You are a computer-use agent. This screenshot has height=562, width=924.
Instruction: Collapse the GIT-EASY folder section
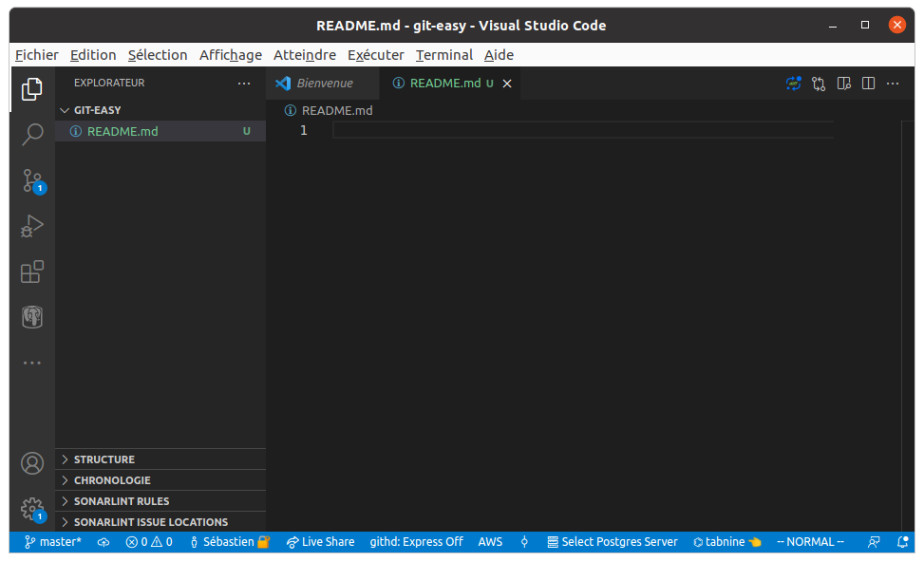click(x=160, y=110)
